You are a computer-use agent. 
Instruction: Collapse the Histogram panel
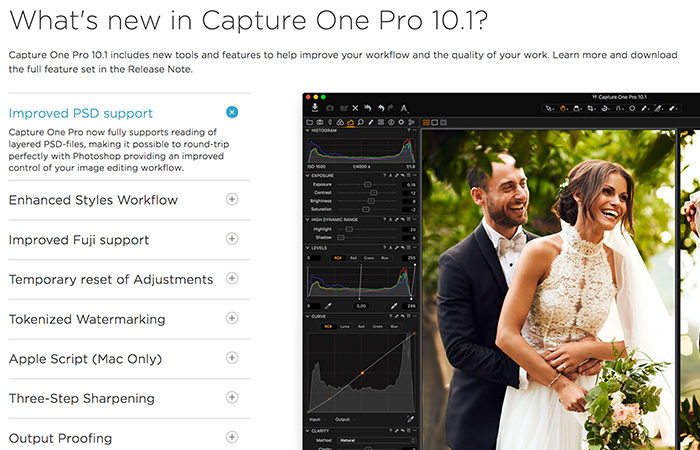pos(308,130)
